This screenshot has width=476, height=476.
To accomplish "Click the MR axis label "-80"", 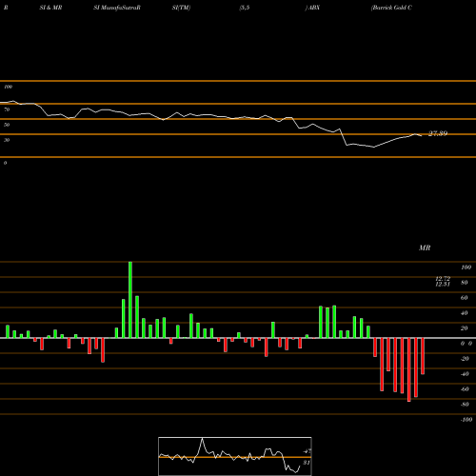I will (x=465, y=405).
